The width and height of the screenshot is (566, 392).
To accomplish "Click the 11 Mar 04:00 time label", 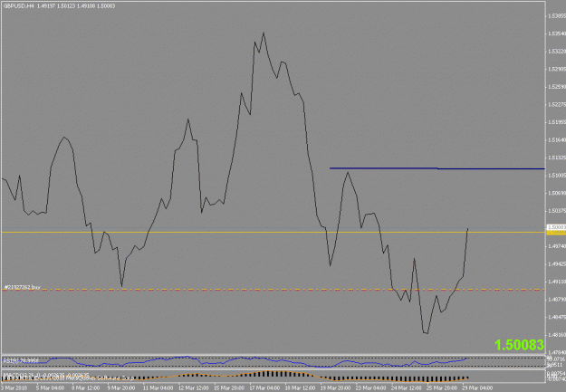I will coord(157,388).
